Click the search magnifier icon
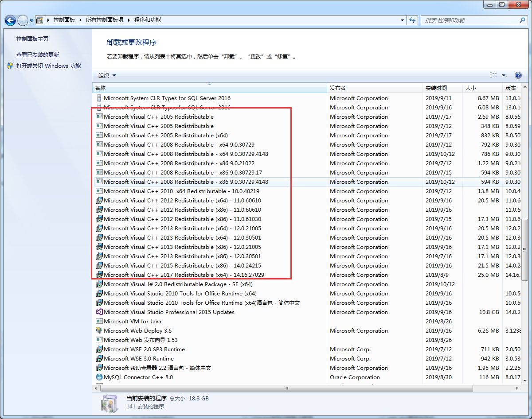The height and width of the screenshot is (419, 532). coord(522,20)
